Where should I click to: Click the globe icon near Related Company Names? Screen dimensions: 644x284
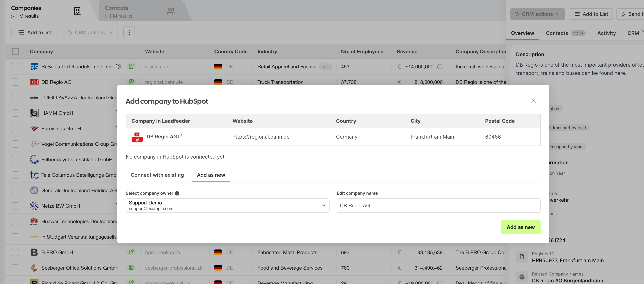pyautogui.click(x=522, y=277)
